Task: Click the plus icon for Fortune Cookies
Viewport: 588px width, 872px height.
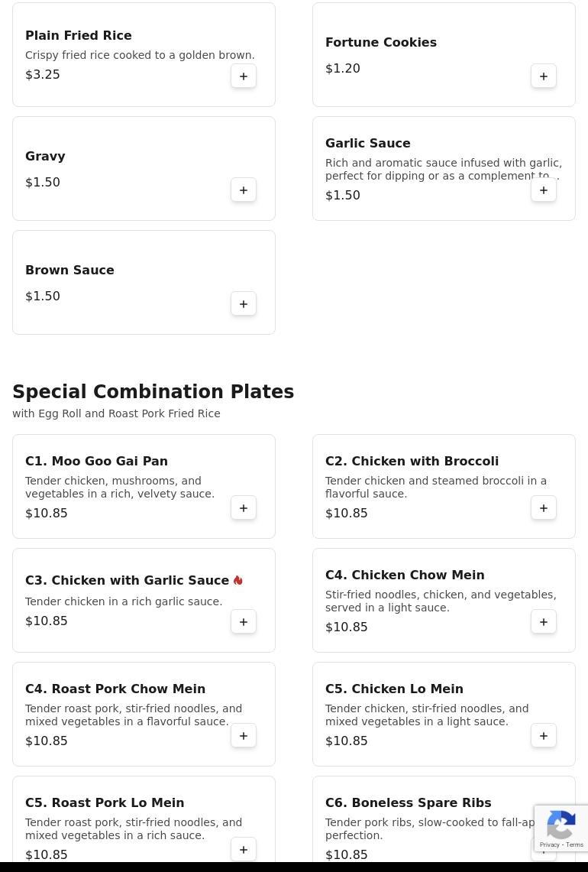Action: [x=544, y=76]
